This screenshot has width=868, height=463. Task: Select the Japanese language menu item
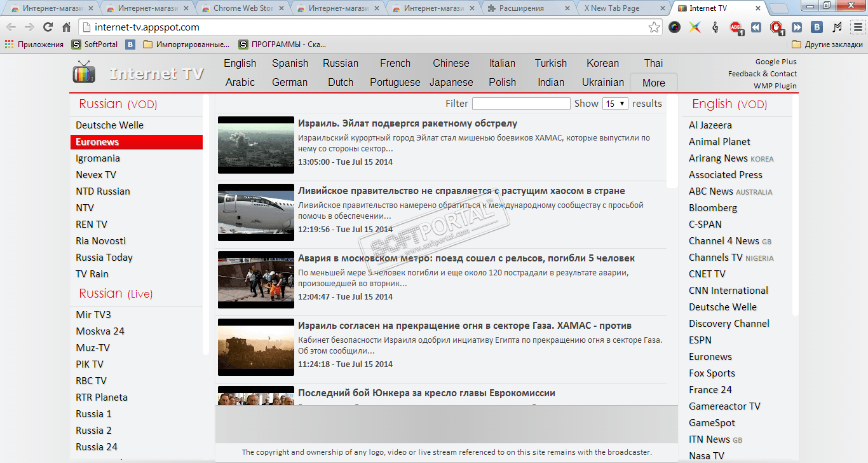(451, 83)
